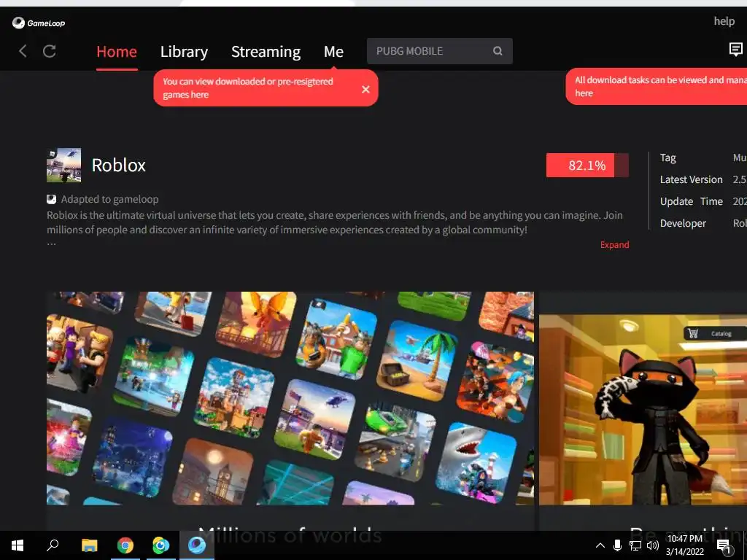
Task: Open the Streaming tab
Action: click(x=266, y=52)
